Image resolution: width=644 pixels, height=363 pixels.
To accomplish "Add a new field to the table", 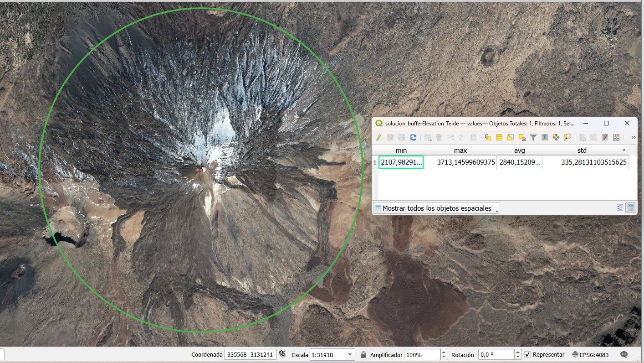I will point(582,137).
